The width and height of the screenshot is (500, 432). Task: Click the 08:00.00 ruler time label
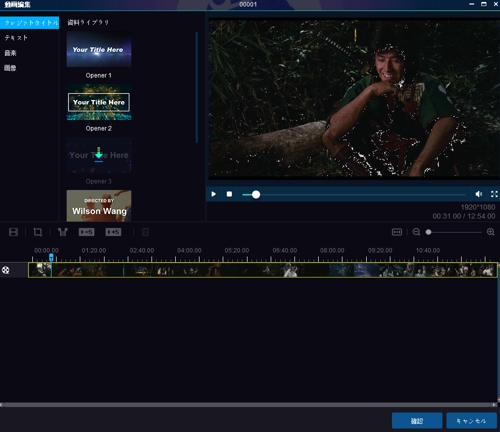click(332, 250)
